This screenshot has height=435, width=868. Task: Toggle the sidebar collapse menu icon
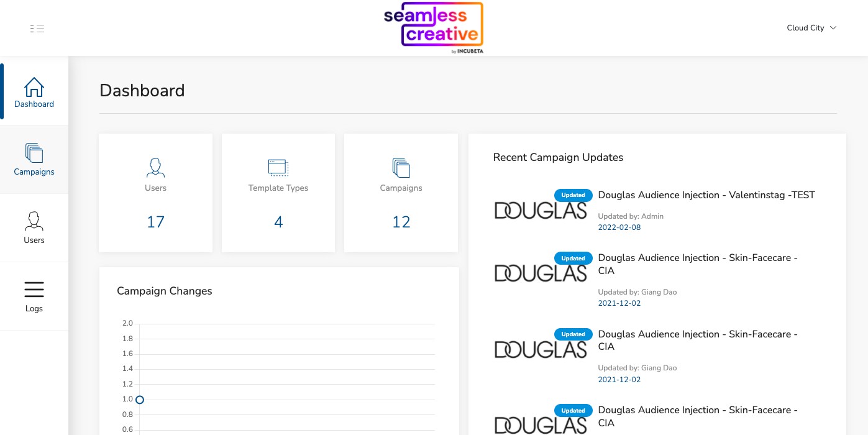[x=37, y=29]
